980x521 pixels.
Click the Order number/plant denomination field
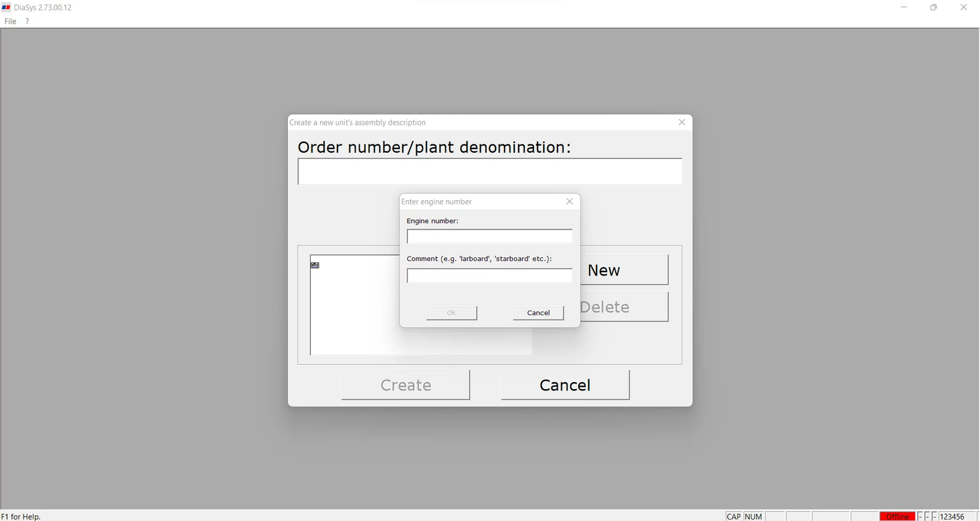(489, 172)
